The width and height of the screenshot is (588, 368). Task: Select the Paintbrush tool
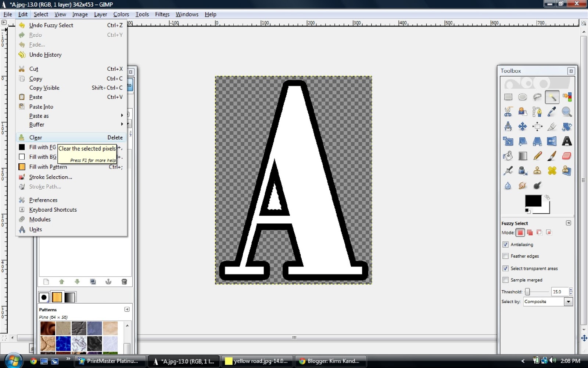click(552, 156)
